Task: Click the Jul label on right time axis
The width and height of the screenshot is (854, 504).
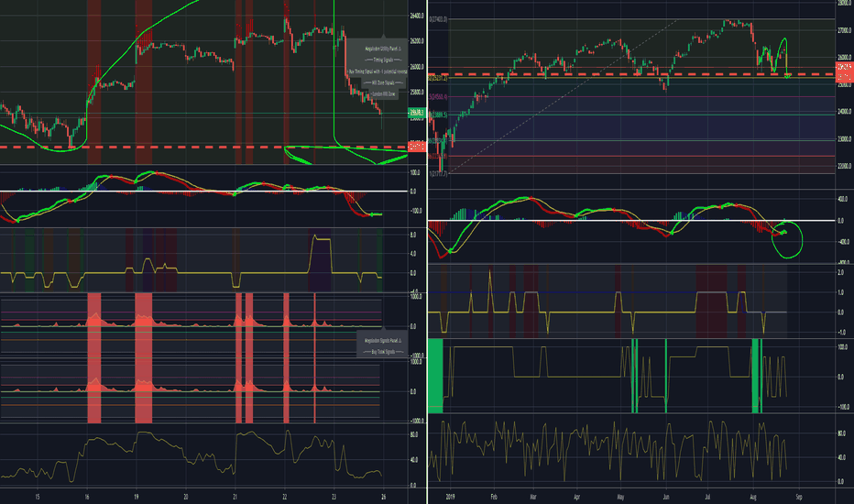Action: (707, 497)
